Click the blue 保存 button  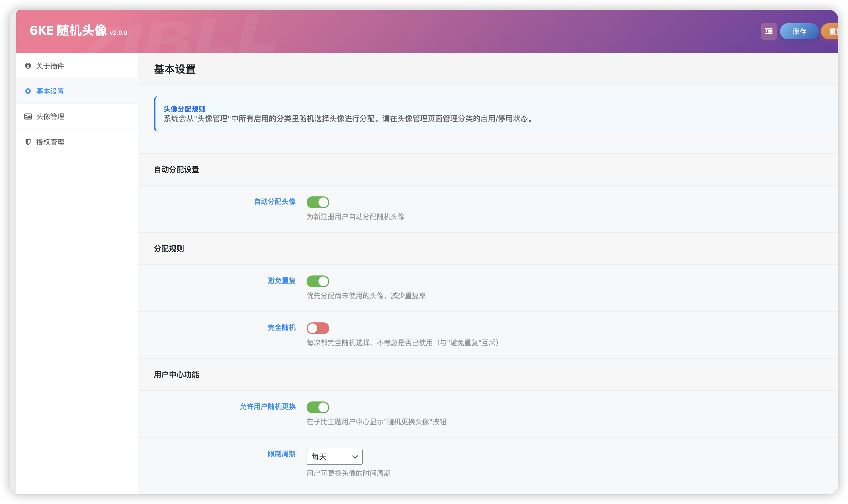coord(799,32)
